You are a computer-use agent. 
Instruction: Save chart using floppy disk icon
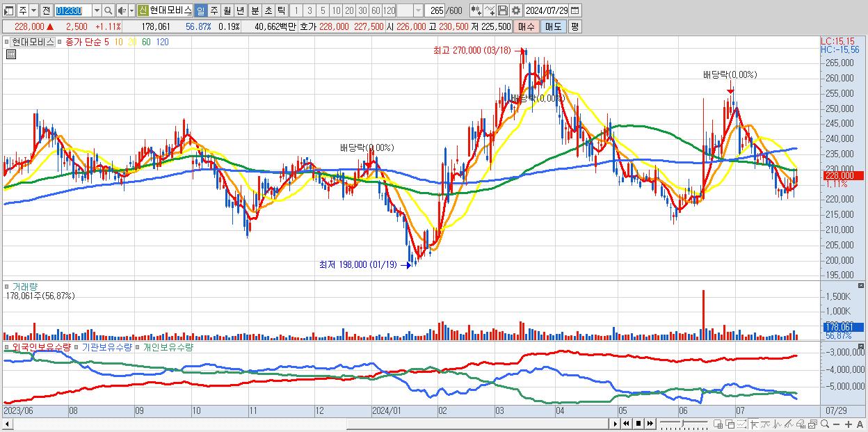[x=503, y=10]
